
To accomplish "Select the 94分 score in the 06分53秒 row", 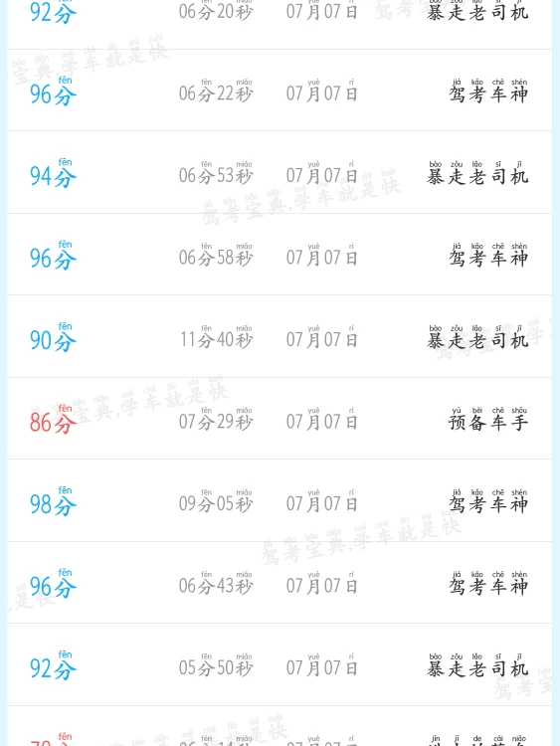I will [x=54, y=174].
